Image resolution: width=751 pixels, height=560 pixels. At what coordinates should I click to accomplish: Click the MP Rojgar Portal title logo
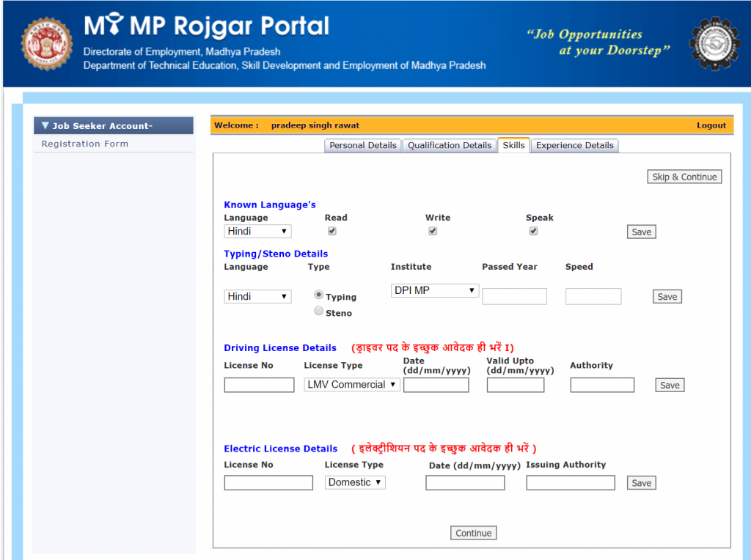point(206,26)
